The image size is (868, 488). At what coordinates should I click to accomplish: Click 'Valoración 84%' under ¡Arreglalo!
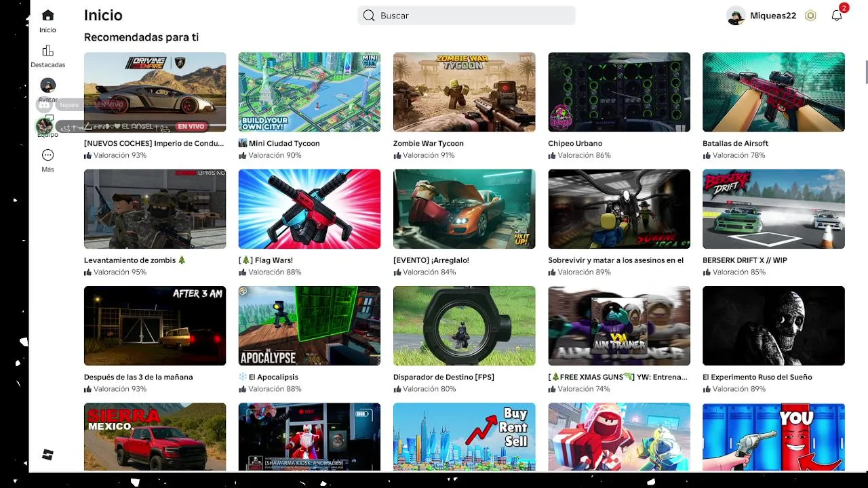[429, 272]
